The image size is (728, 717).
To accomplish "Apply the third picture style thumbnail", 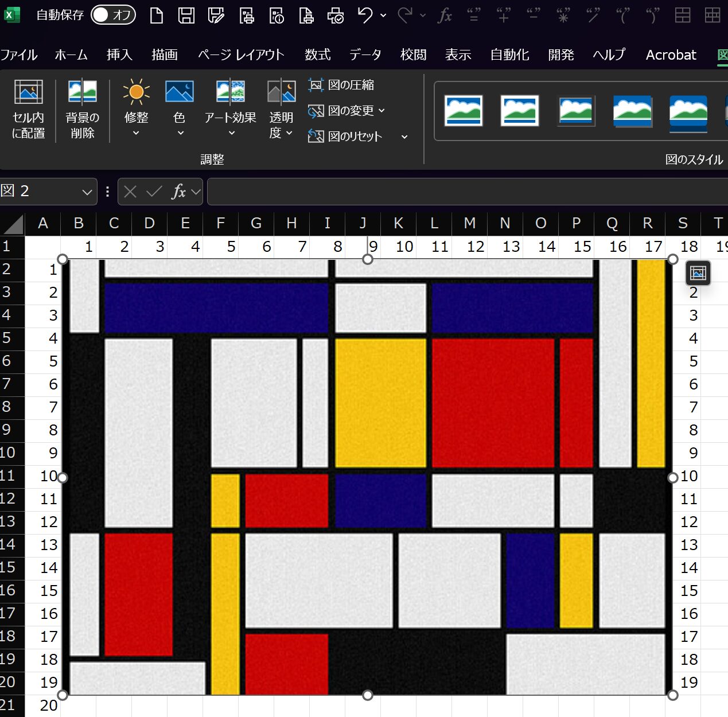I will [576, 111].
